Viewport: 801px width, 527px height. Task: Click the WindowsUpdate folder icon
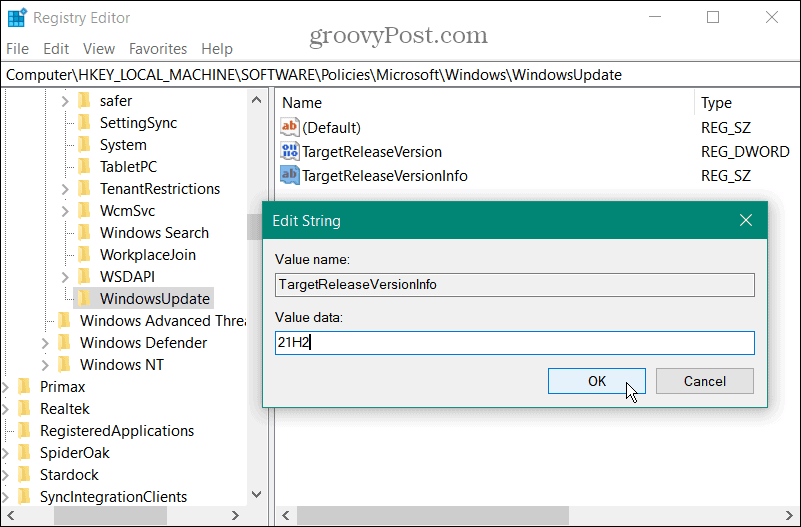[85, 299]
